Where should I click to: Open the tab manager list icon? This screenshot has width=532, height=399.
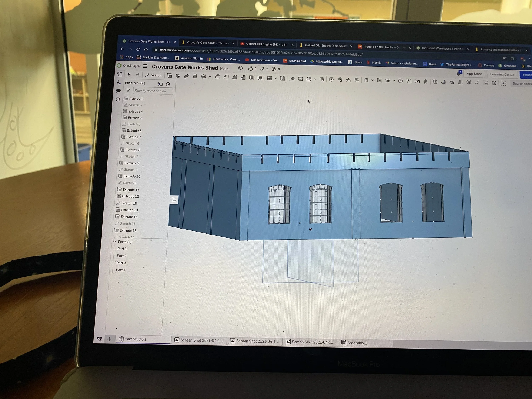(x=99, y=339)
